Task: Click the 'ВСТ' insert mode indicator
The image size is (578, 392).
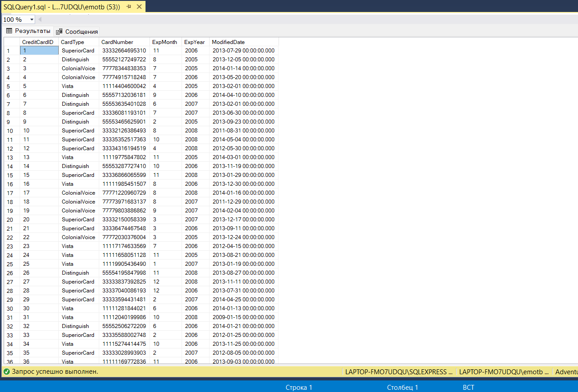Action: pos(469,387)
